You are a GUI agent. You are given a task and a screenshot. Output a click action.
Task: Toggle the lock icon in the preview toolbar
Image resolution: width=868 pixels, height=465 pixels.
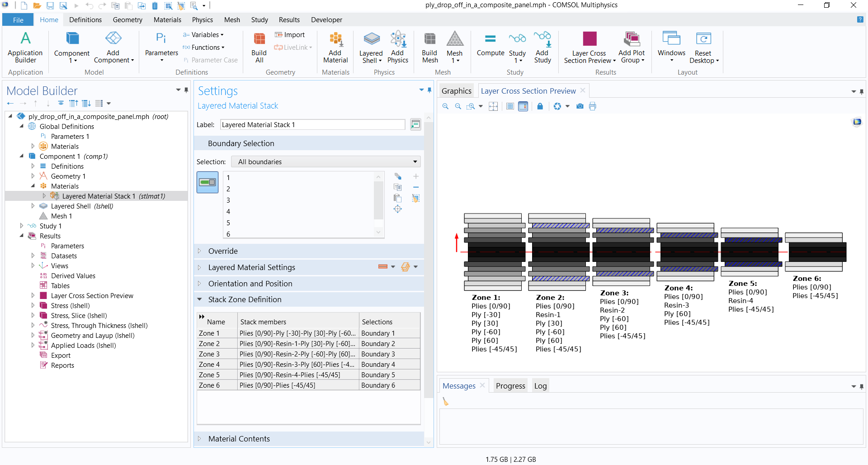540,106
